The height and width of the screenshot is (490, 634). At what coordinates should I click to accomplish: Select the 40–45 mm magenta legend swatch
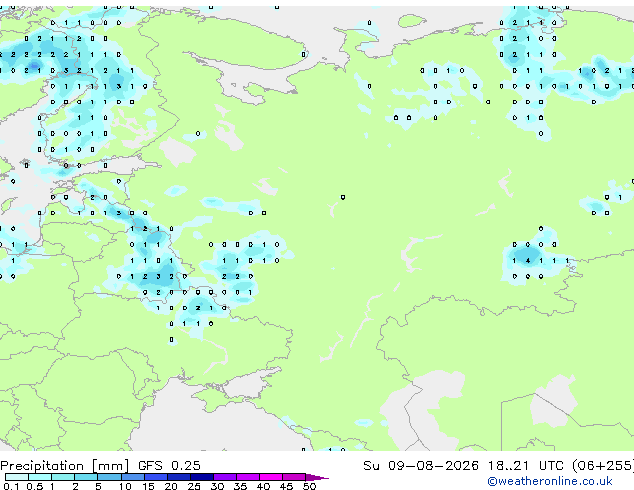pos(271,477)
